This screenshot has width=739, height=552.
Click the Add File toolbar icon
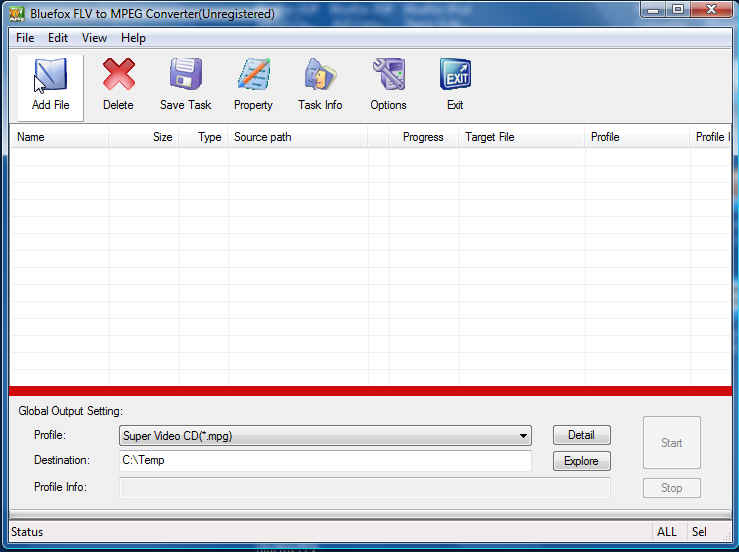click(50, 75)
